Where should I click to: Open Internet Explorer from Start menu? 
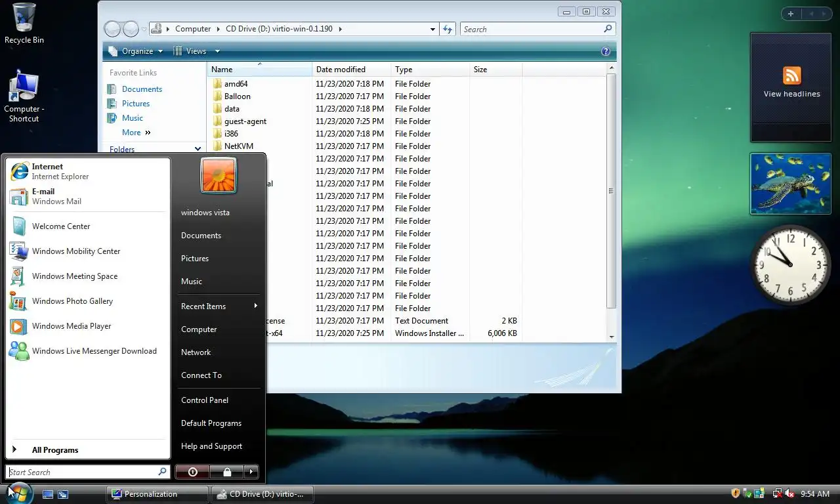pos(88,171)
